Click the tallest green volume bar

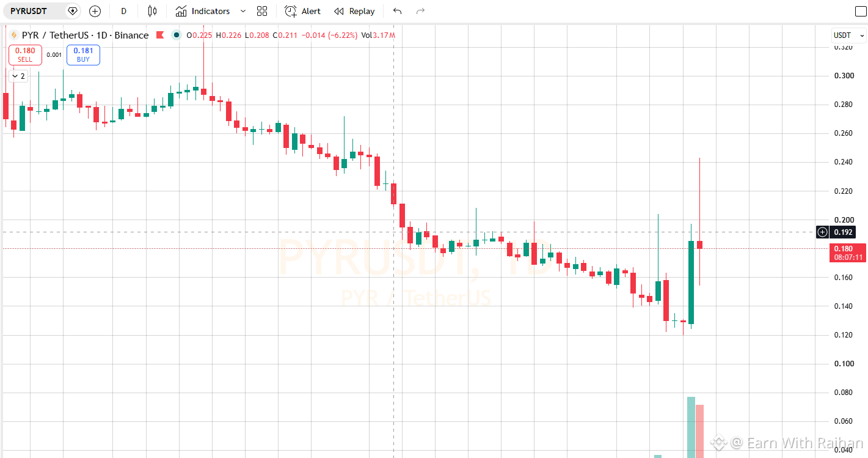pyautogui.click(x=691, y=427)
